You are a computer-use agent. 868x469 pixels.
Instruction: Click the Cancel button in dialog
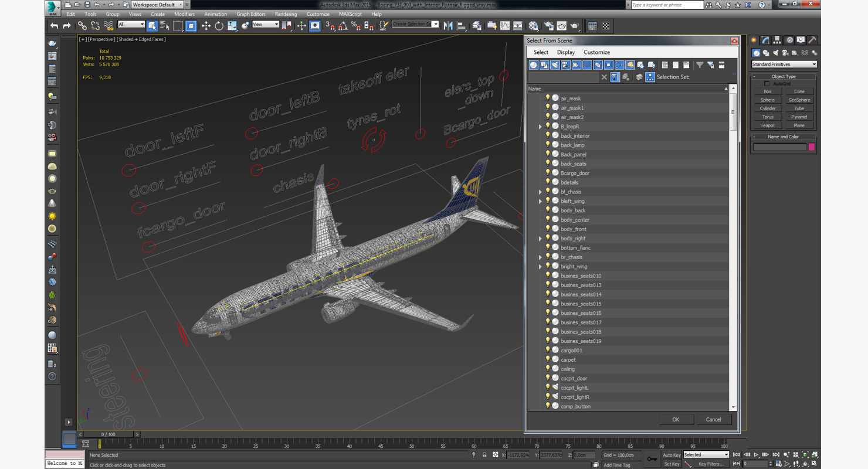point(713,419)
